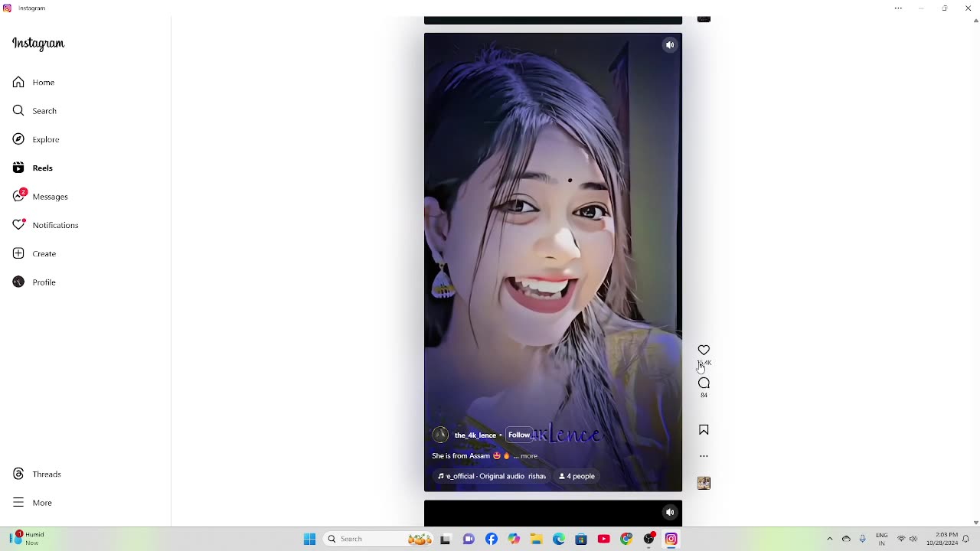This screenshot has width=980, height=551.
Task: Open Threads link in sidebar
Action: tap(37, 474)
